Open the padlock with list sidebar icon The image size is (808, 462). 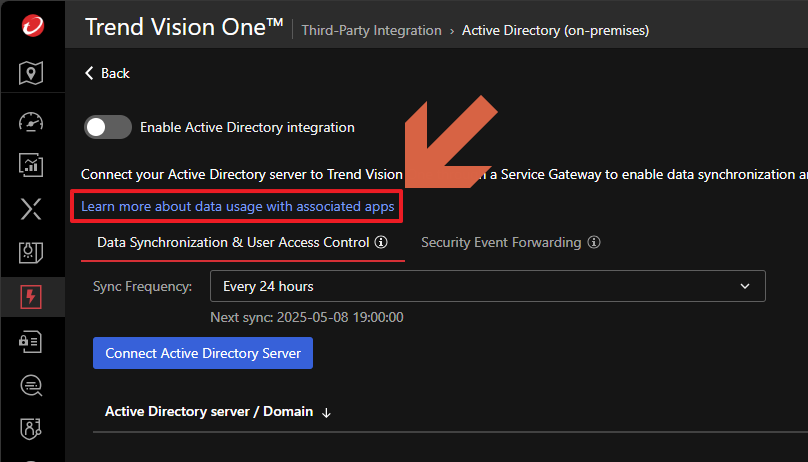[x=31, y=341]
